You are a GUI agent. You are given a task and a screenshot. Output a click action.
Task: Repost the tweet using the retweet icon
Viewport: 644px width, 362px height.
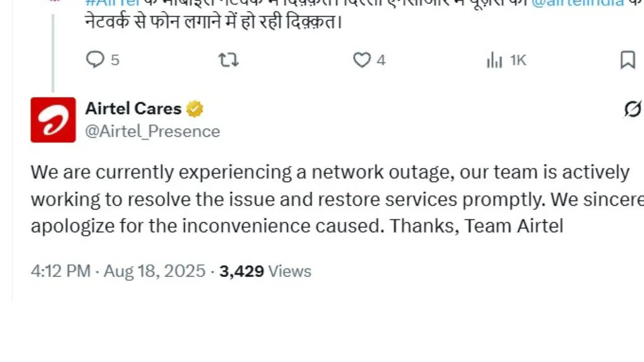click(228, 60)
